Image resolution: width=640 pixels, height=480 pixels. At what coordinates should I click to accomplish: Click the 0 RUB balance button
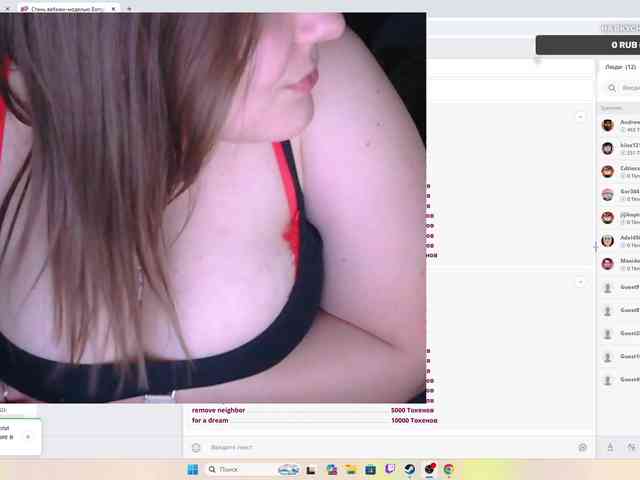(588, 45)
